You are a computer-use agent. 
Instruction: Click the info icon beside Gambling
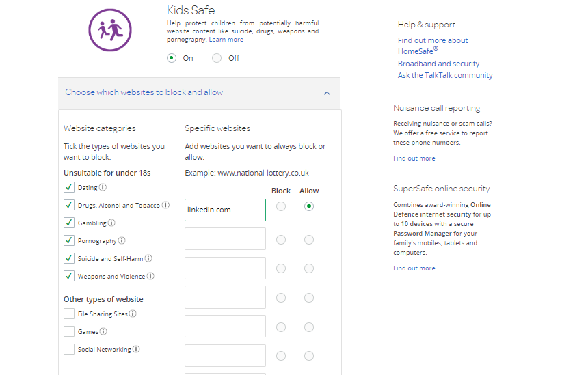click(x=111, y=223)
